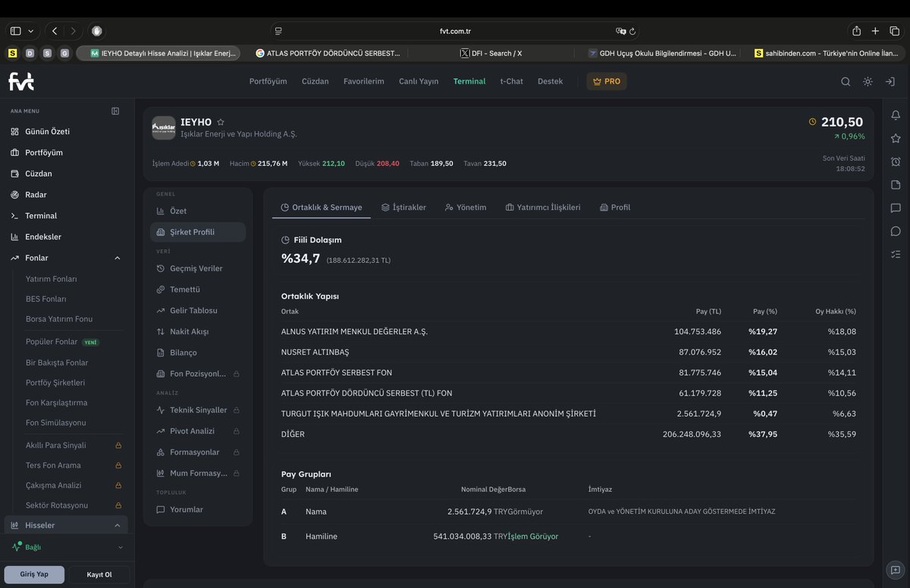Collapse the Fonlar section
This screenshot has width=910, height=588.
point(117,258)
